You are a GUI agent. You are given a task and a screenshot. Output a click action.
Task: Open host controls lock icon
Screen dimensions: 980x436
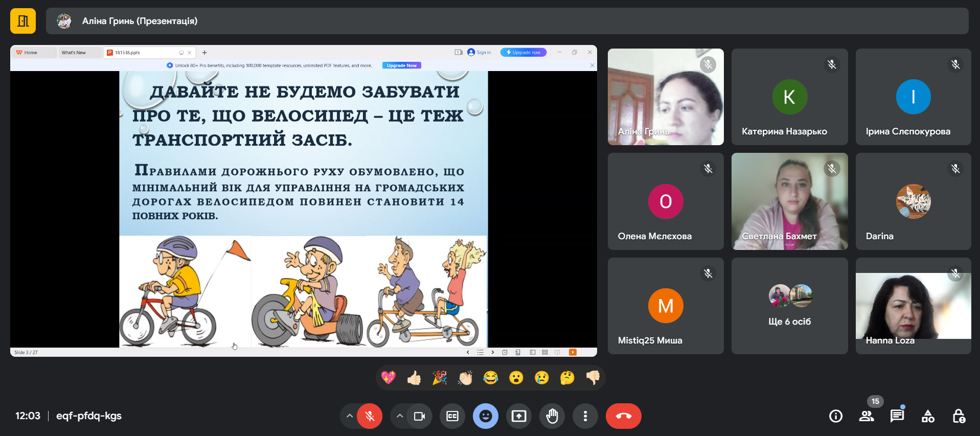[x=959, y=416]
